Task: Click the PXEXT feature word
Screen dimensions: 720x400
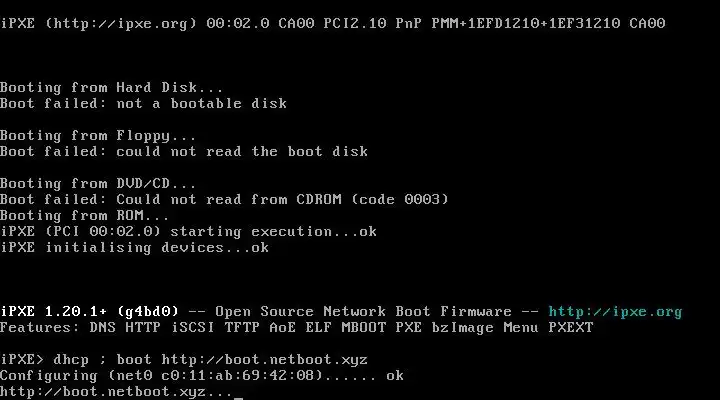Action: pos(571,327)
